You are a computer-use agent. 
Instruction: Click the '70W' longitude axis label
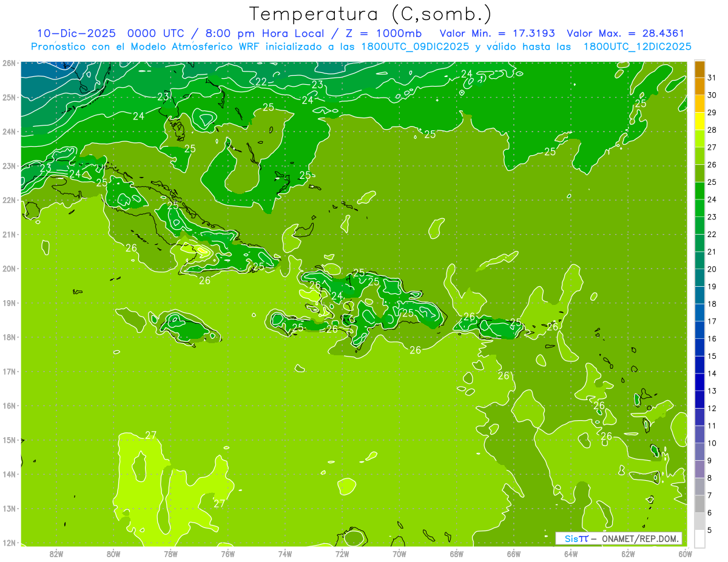[x=399, y=554]
